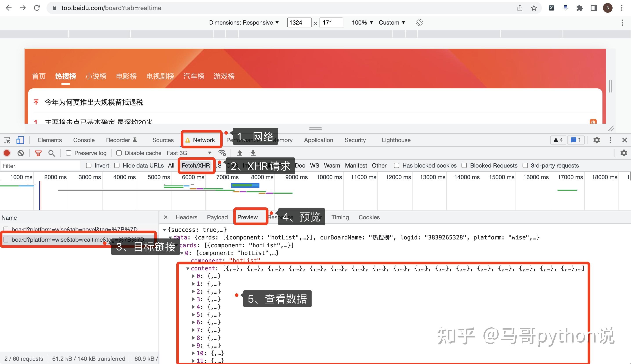
Task: Click 小说榜 in page navigation
Action: (96, 76)
